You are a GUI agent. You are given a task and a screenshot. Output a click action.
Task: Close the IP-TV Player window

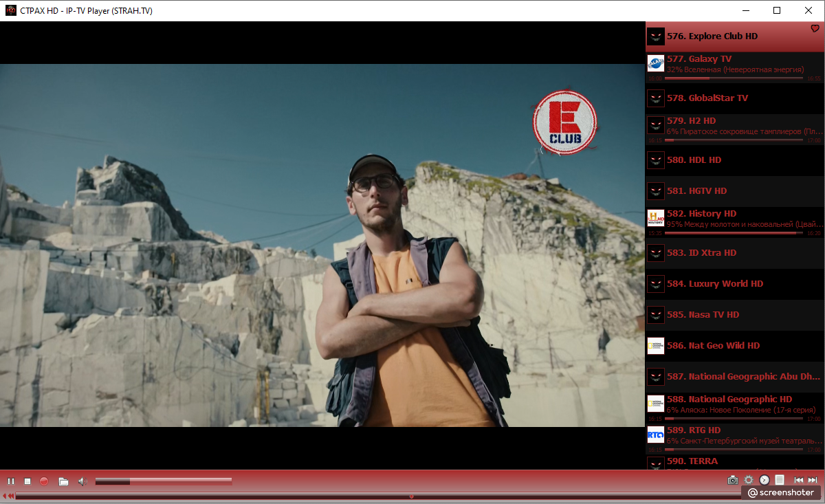[x=808, y=10]
